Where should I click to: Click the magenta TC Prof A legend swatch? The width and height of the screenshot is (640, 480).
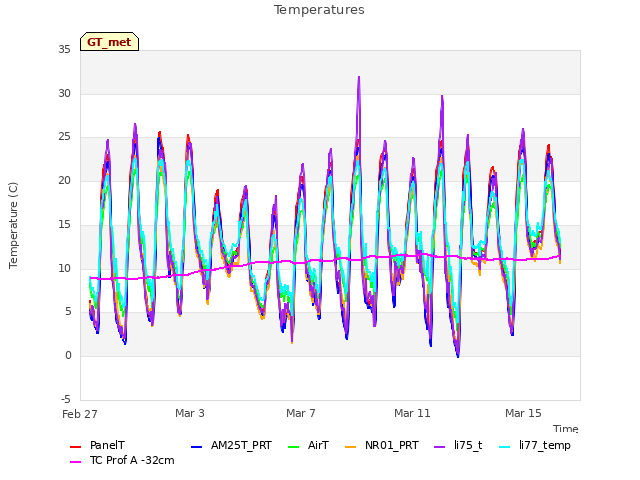(76, 462)
